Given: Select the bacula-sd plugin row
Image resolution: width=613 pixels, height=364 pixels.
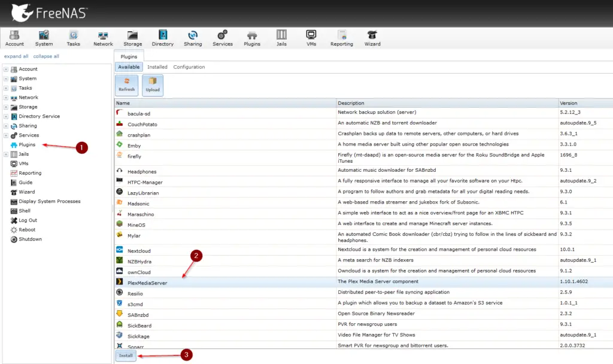Looking at the screenshot, I should pyautogui.click(x=363, y=113).
